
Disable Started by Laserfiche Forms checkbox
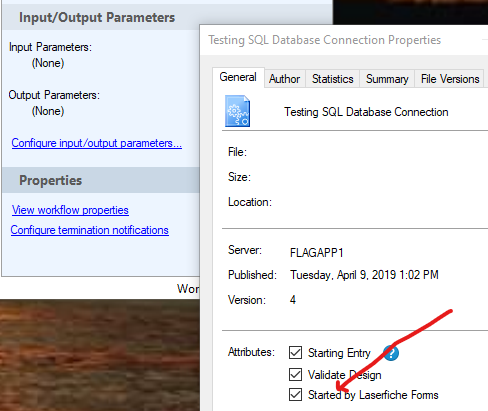295,395
